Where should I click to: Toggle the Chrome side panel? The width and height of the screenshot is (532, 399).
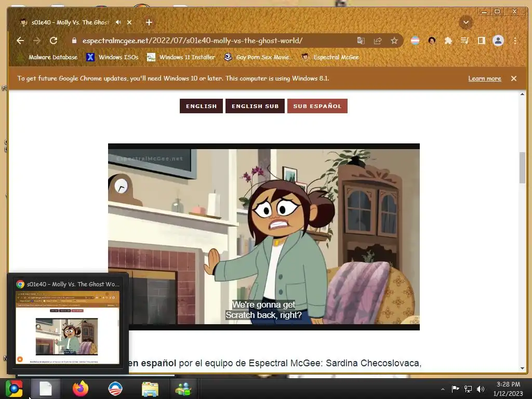point(482,41)
